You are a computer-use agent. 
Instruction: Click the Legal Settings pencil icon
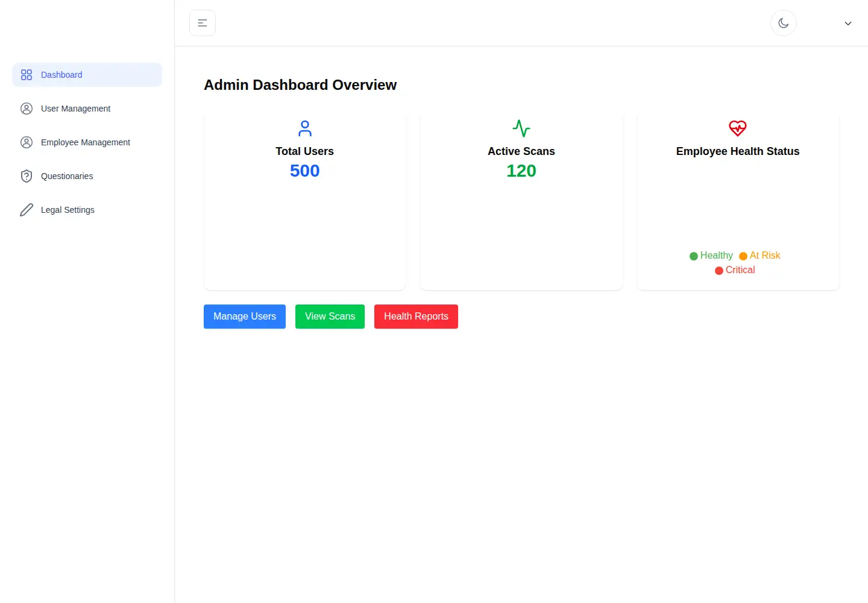[x=27, y=210]
